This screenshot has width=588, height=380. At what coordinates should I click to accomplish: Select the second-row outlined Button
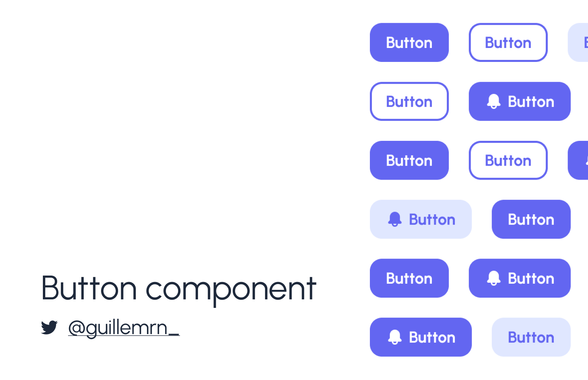pyautogui.click(x=409, y=101)
